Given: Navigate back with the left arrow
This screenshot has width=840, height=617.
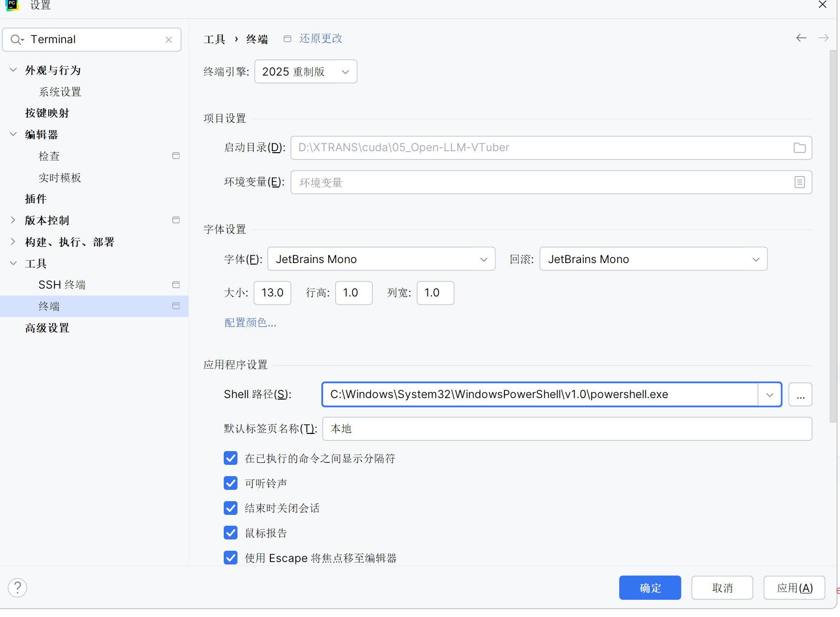Looking at the screenshot, I should [801, 38].
